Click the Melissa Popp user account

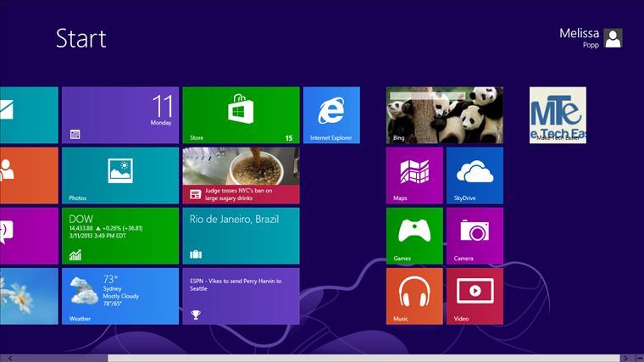coord(580,37)
